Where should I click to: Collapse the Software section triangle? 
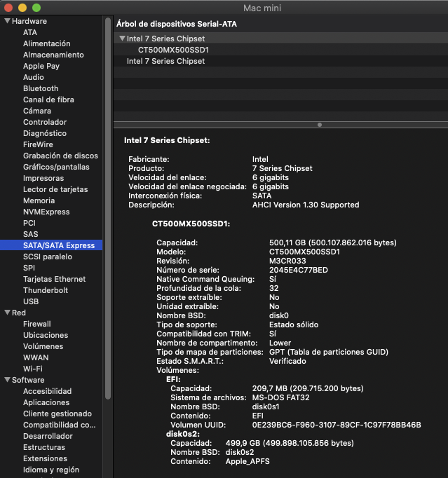tap(7, 380)
